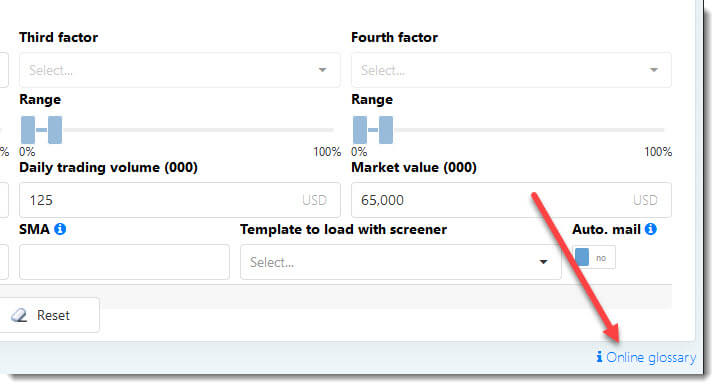Click Third factor range right handle
Image resolution: width=719 pixels, height=389 pixels.
(55, 130)
